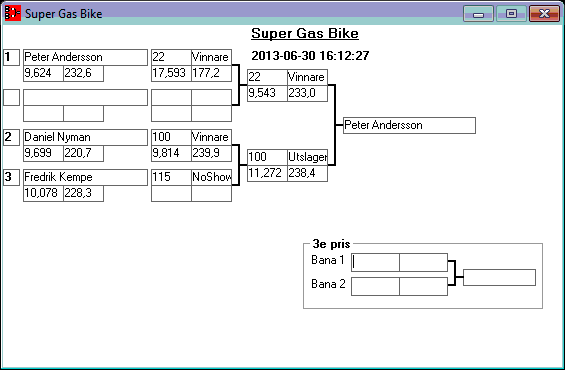
Task: Maximize the Super Gas Bike window
Action: pyautogui.click(x=511, y=14)
